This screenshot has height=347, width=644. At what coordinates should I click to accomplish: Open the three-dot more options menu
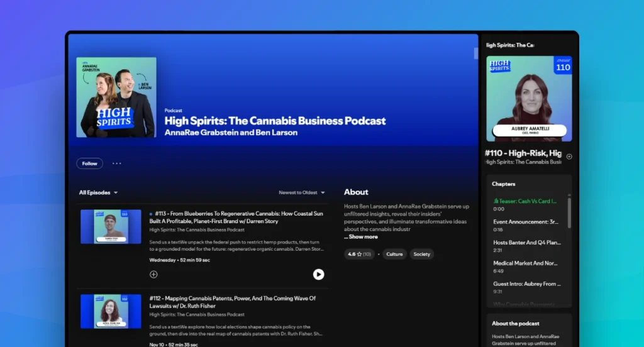pos(116,163)
